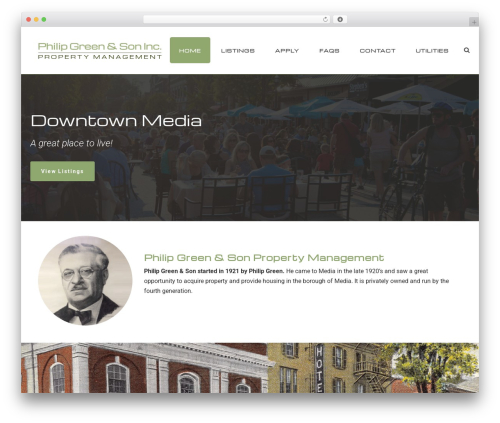Open a new tab with plus button
This screenshot has height=423, width=500.
coord(474,22)
